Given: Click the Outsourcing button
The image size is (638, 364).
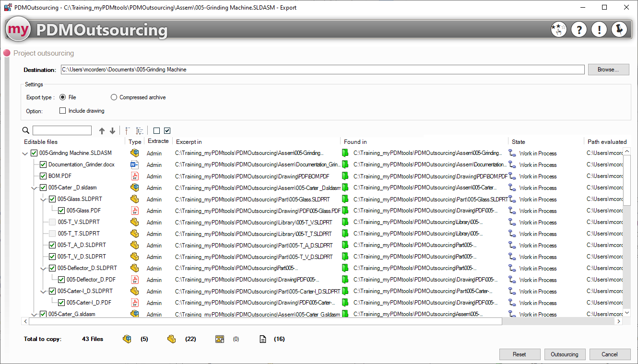Looking at the screenshot, I should [x=564, y=354].
